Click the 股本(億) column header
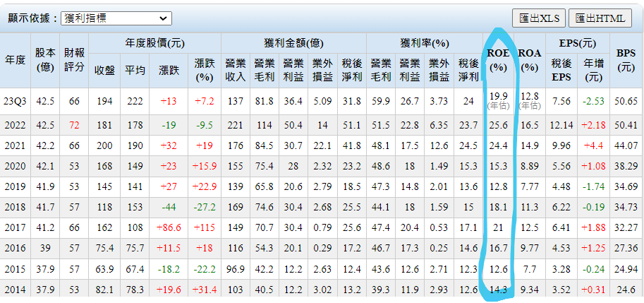 [45, 59]
